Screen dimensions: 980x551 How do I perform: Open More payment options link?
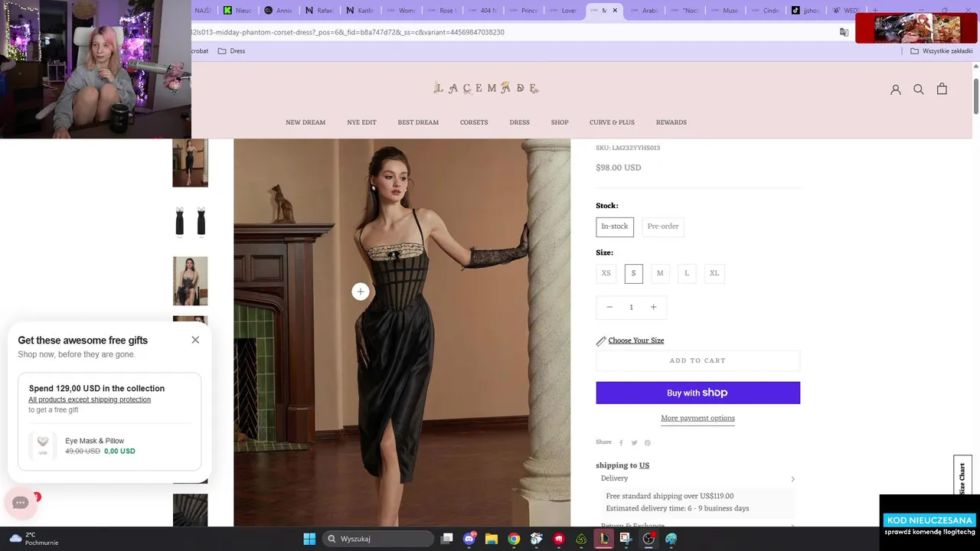(697, 418)
